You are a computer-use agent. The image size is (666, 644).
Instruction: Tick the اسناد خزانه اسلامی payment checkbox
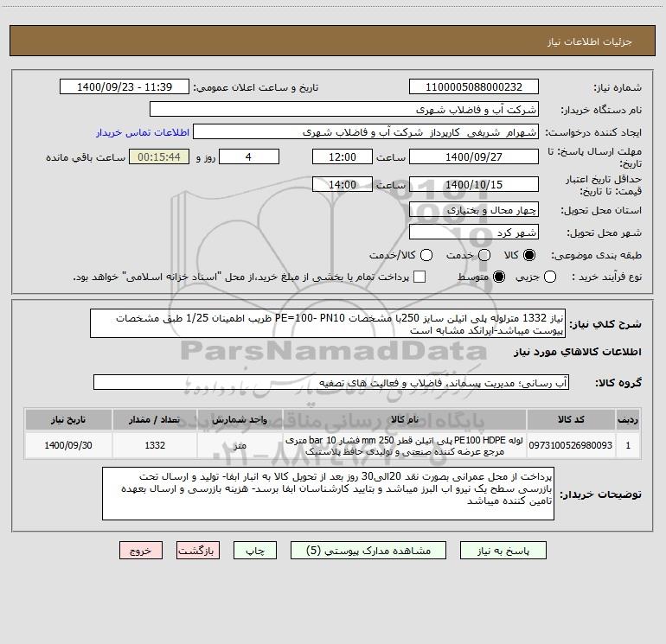pyautogui.click(x=419, y=277)
